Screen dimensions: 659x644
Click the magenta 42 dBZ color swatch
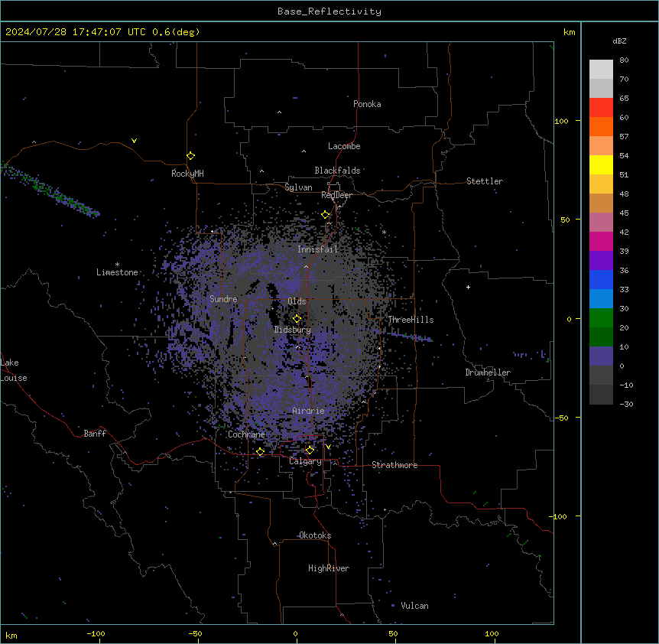(x=601, y=241)
